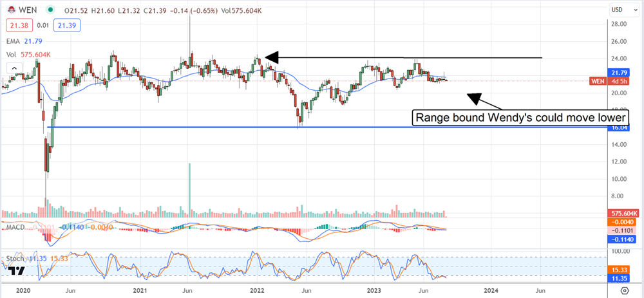Click the 12.00 price axis label

[618, 162]
